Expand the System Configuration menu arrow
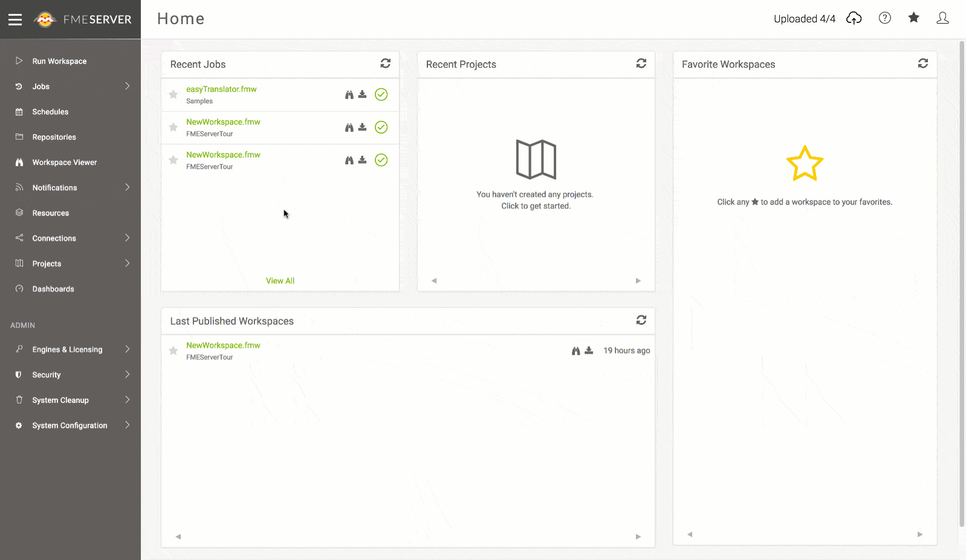966x560 pixels. [x=128, y=425]
